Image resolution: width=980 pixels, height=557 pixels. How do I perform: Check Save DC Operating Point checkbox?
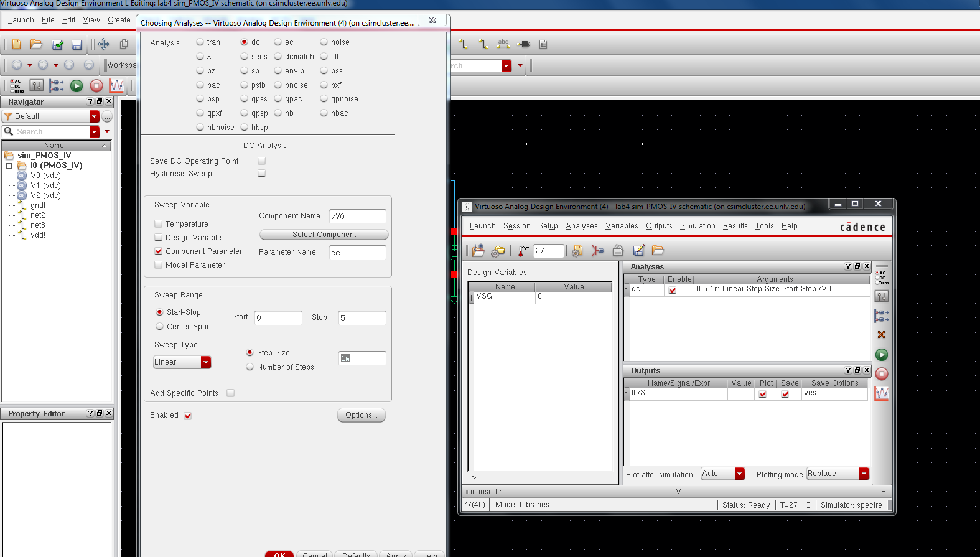click(x=262, y=161)
